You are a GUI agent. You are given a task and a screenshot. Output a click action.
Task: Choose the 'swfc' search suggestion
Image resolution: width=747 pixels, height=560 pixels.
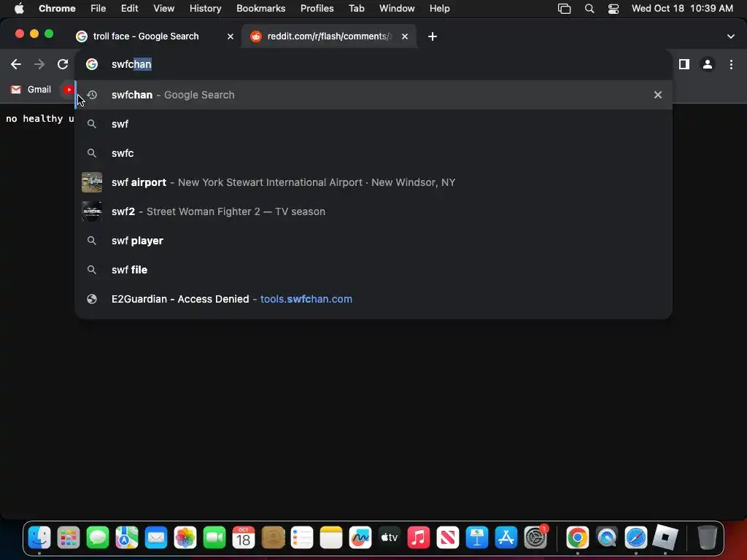[373, 153]
